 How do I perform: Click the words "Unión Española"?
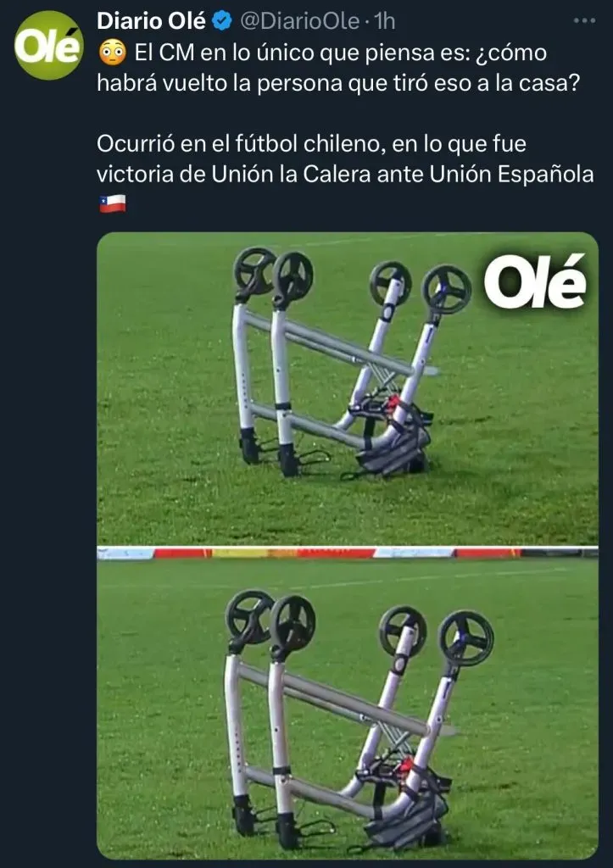point(511,175)
